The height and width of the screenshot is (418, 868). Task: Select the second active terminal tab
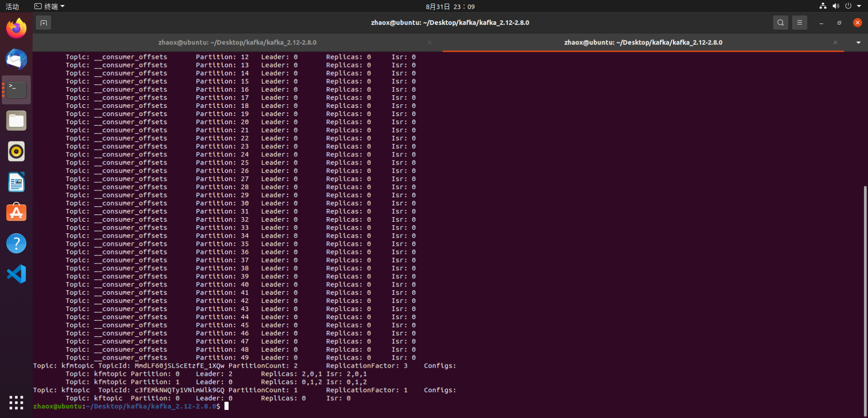643,43
